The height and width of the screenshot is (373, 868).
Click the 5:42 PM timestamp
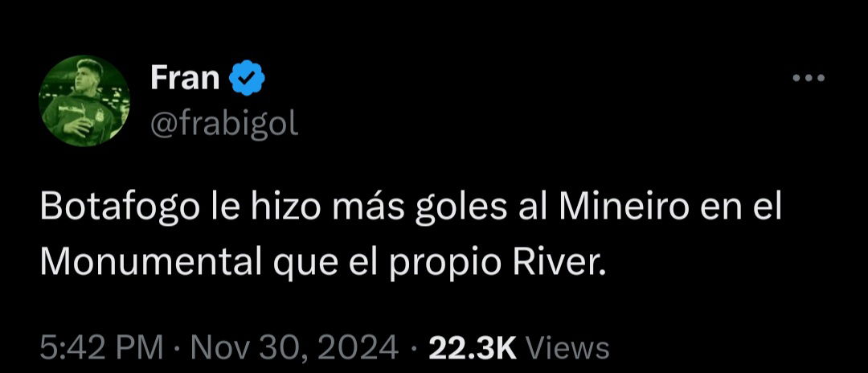coord(101,349)
